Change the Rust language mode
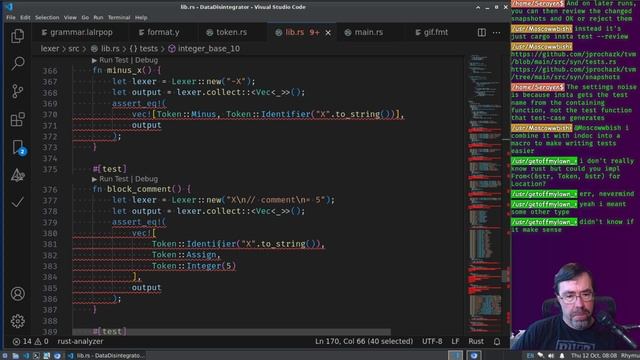Viewport: 640px width, 360px height. pos(476,341)
